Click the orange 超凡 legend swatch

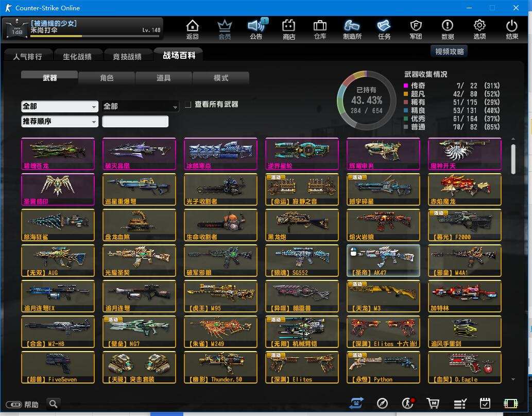click(x=406, y=94)
